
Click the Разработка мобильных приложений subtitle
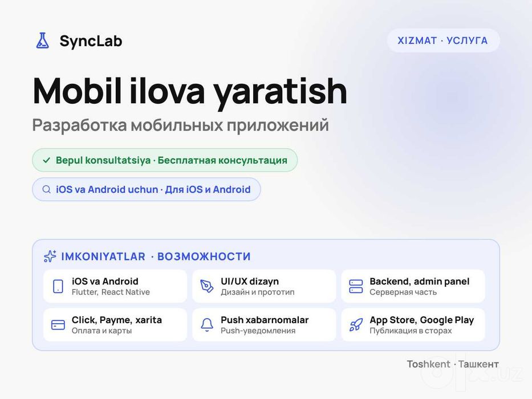click(181, 125)
